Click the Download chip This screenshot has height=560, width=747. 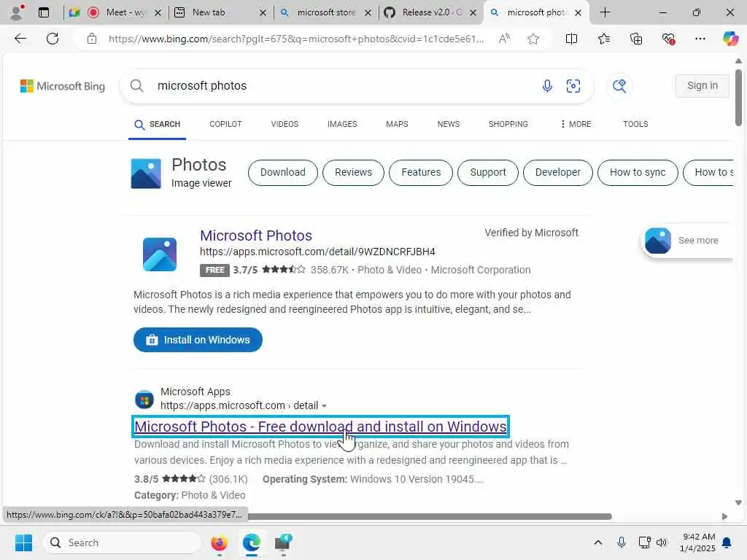click(283, 172)
